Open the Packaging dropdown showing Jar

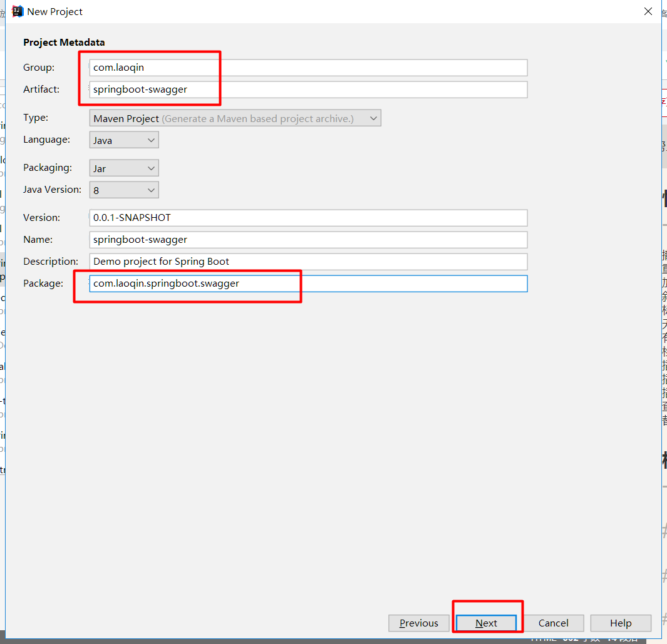(x=124, y=168)
